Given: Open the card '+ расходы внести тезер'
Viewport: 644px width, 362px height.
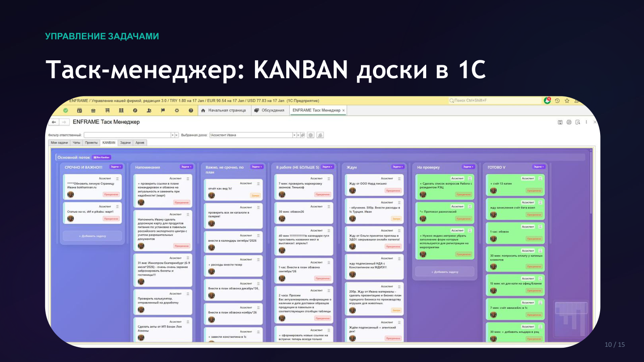Looking at the screenshot, I should 233,265.
